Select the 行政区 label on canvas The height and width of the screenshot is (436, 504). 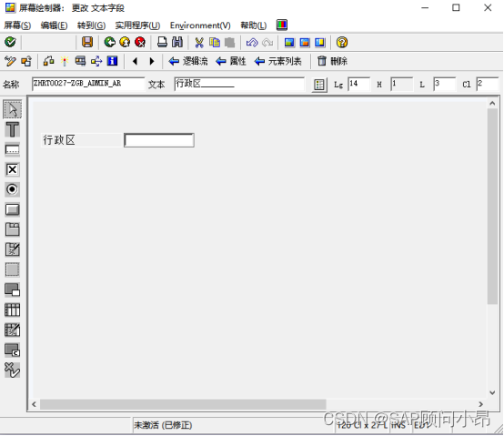click(59, 140)
